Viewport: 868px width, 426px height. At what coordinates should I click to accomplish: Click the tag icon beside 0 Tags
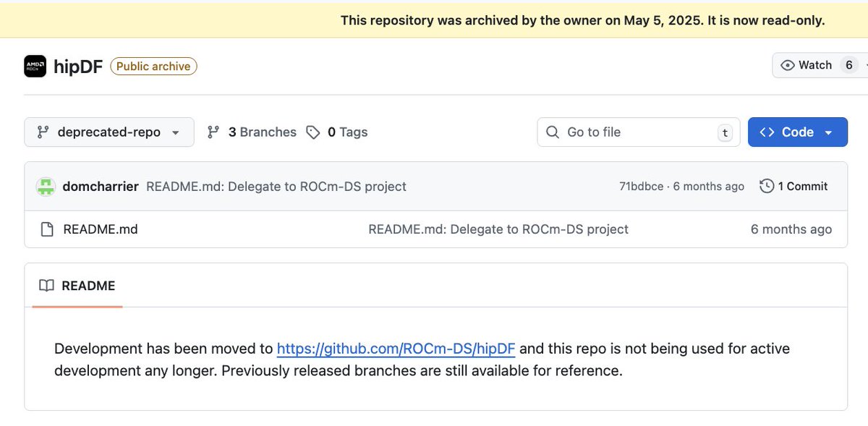(x=313, y=132)
